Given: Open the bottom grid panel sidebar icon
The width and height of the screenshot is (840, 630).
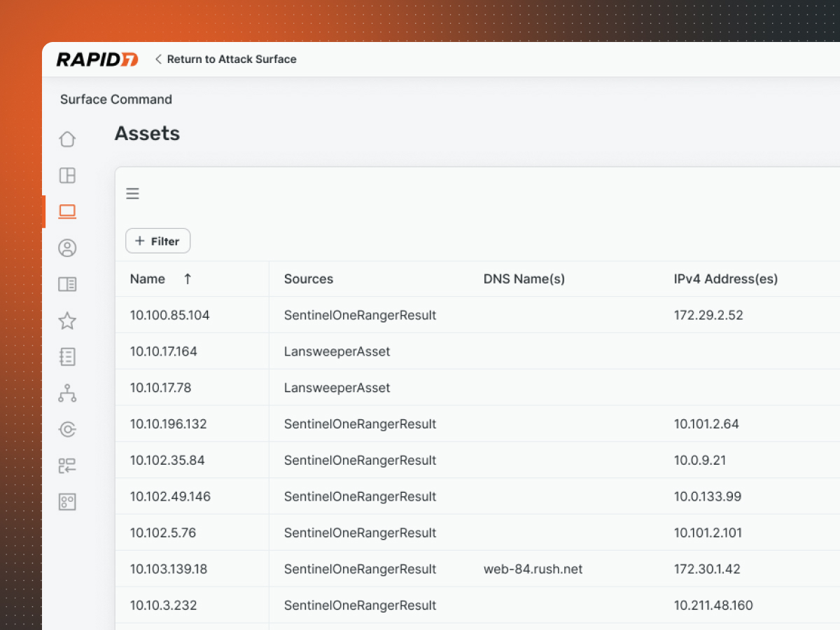Looking at the screenshot, I should coord(67,502).
